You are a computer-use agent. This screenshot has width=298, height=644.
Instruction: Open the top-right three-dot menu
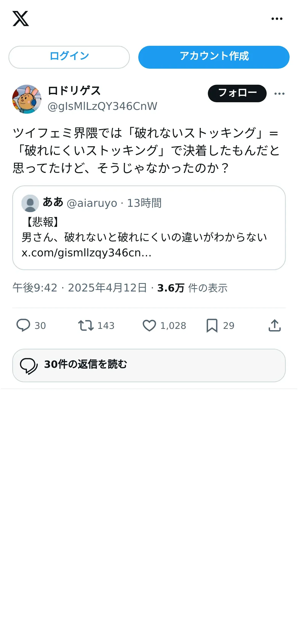[277, 19]
